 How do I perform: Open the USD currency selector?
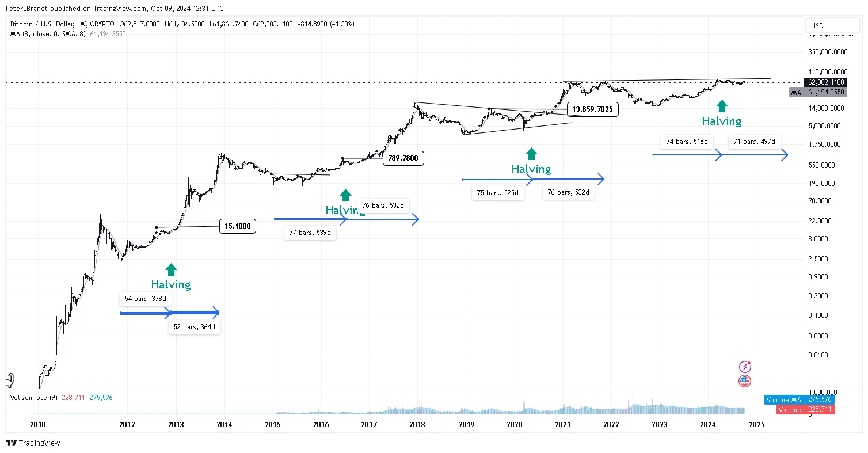[x=817, y=25]
